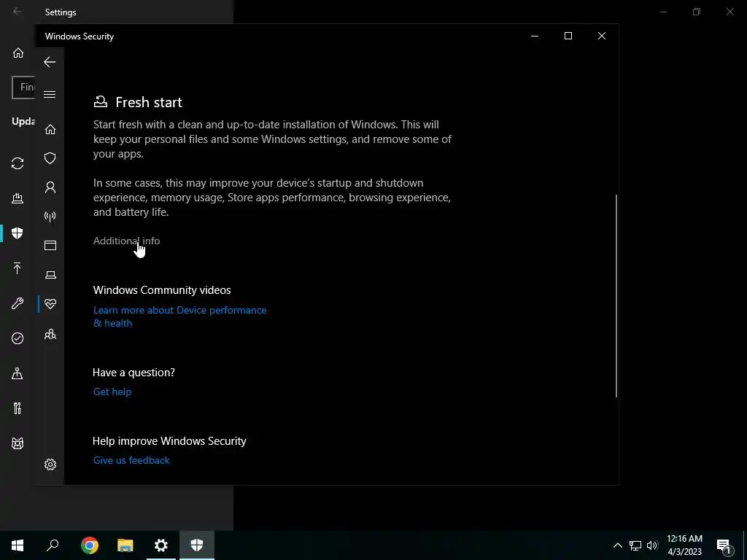Click the Windows Security vertical scrollbar
This screenshot has height=560, width=747.
pos(616,295)
